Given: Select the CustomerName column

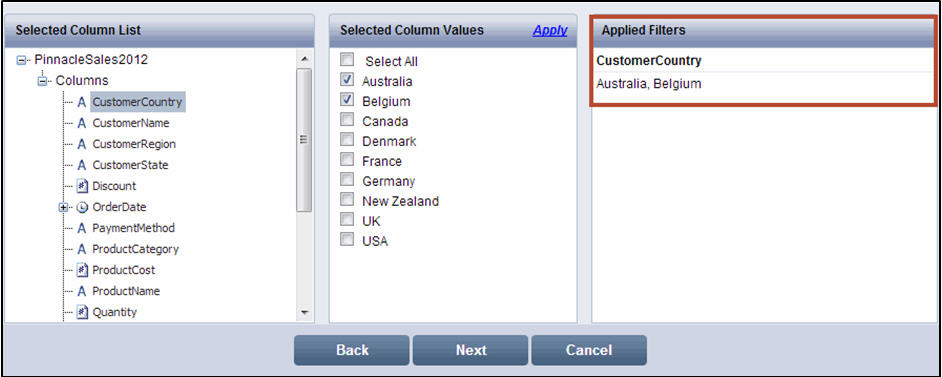Looking at the screenshot, I should 130,123.
